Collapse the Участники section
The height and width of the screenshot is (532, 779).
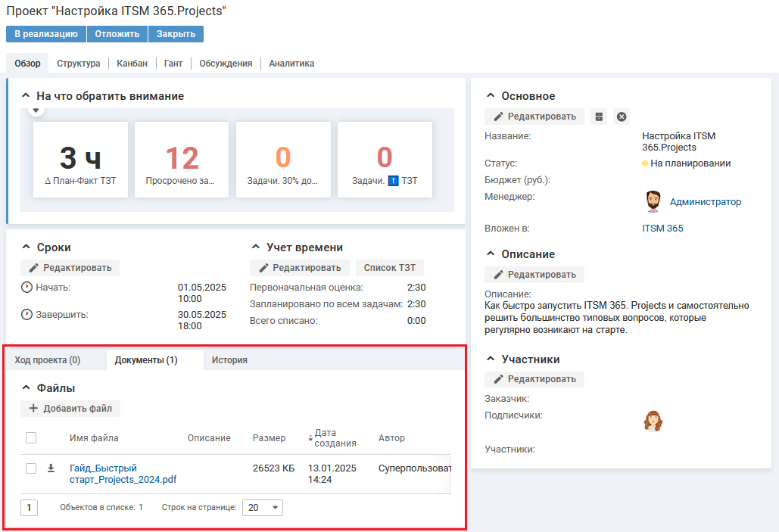(x=491, y=359)
